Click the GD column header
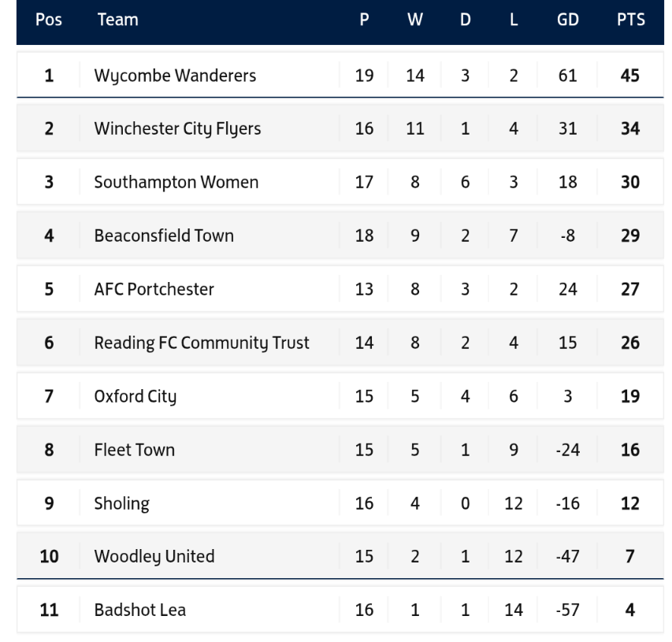The image size is (672, 642). point(567,20)
